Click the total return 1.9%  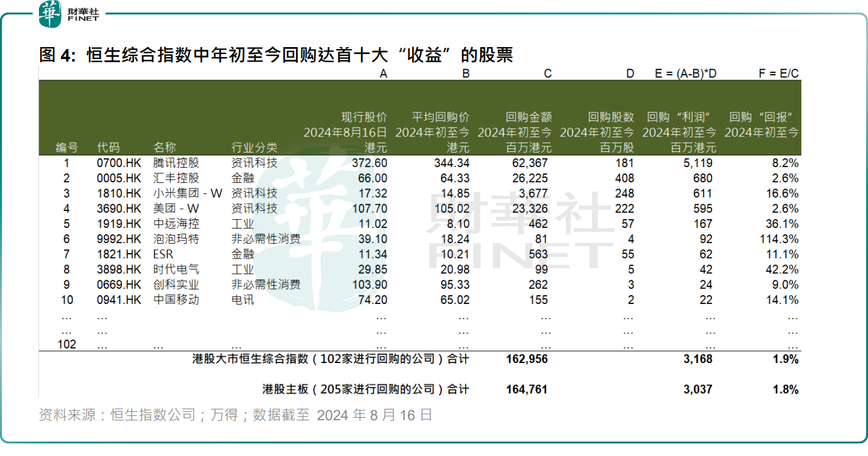tap(786, 359)
